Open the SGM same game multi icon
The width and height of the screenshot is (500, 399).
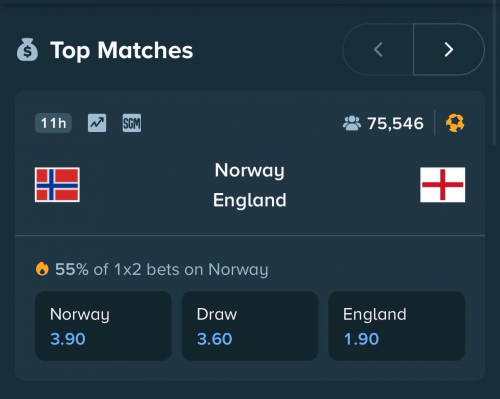click(132, 123)
